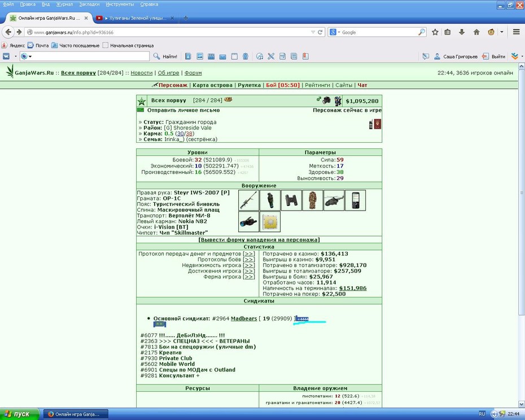Click the Steyr IWS-2007 rifle thumbnail
This screenshot has width=525, height=420.
click(x=248, y=200)
